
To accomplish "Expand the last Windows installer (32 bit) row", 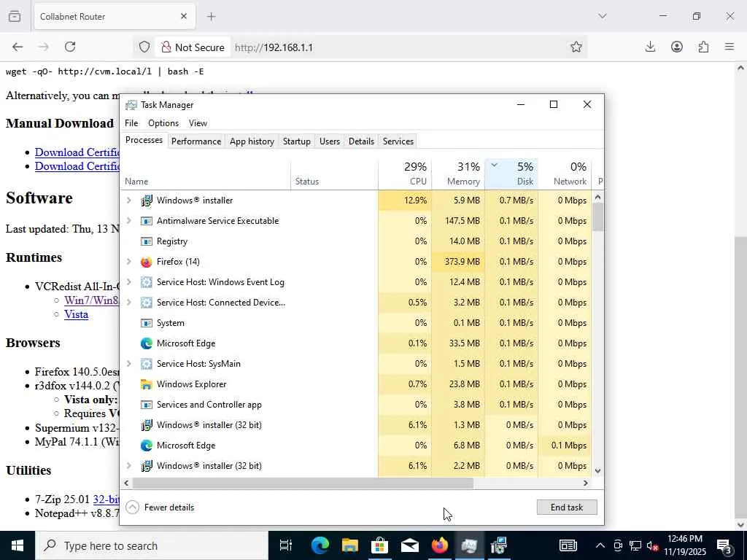I will coord(128,466).
